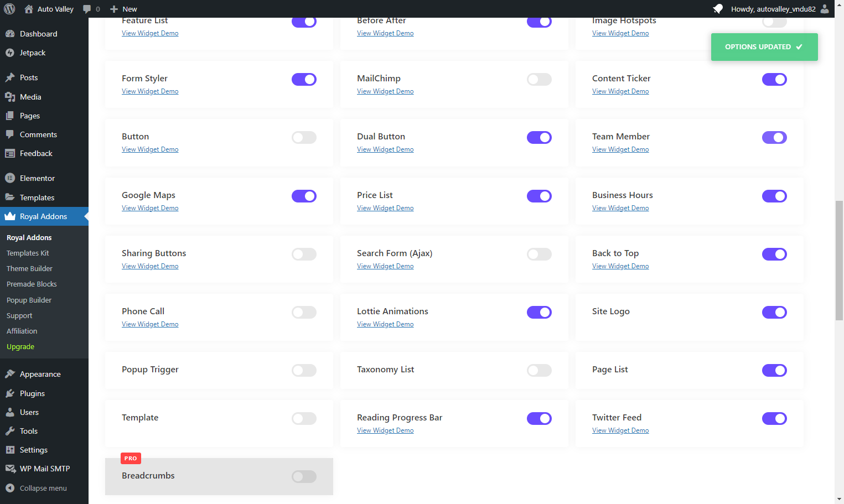Click the WP Mail SMTP envelope icon

click(x=10, y=469)
